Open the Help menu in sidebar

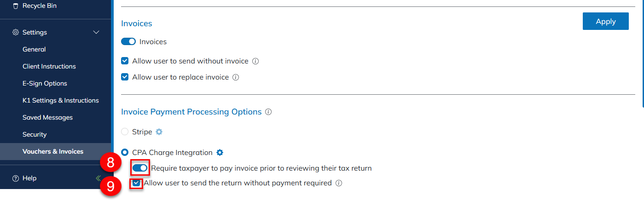point(29,178)
